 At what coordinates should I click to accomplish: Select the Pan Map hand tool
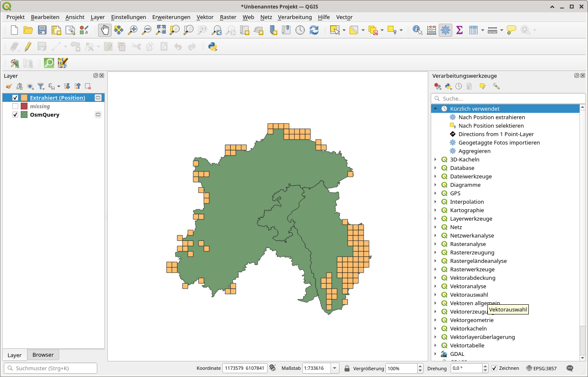click(x=104, y=30)
